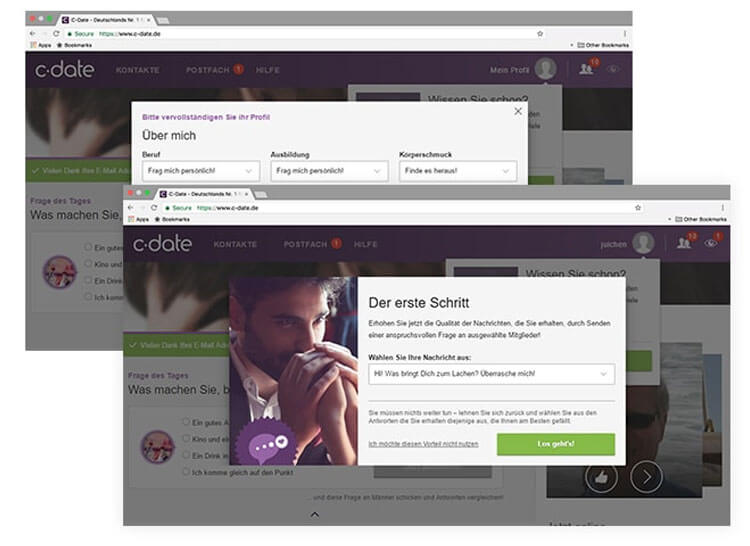The image size is (750, 546).
Task: Open the message selection dropdown
Action: point(491,374)
